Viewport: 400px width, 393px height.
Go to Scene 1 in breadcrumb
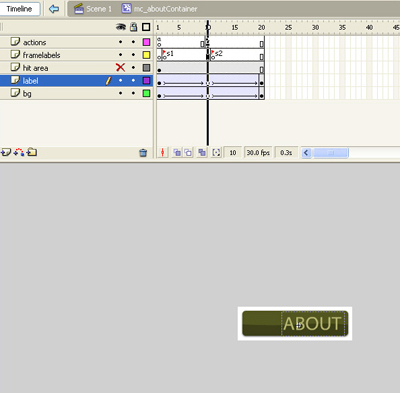(x=93, y=9)
